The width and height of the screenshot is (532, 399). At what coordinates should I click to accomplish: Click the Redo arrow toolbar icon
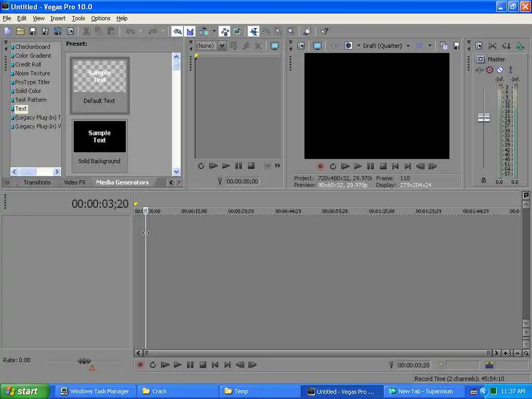pyautogui.click(x=153, y=32)
